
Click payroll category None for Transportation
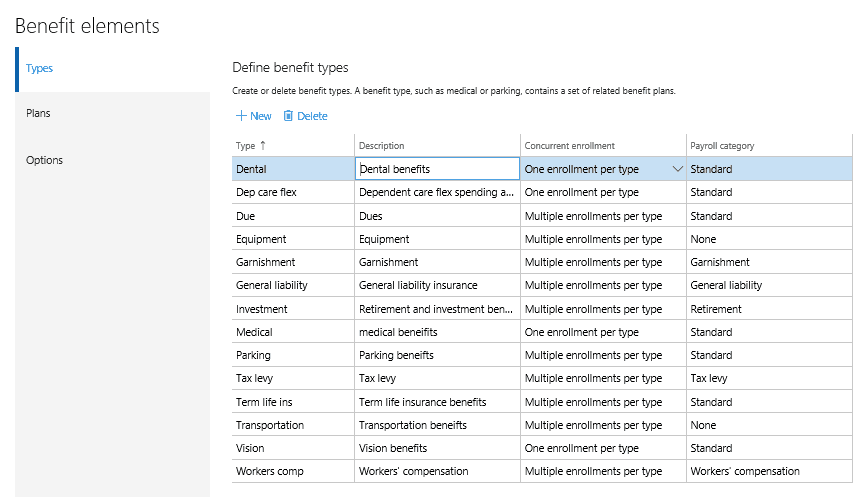770,425
